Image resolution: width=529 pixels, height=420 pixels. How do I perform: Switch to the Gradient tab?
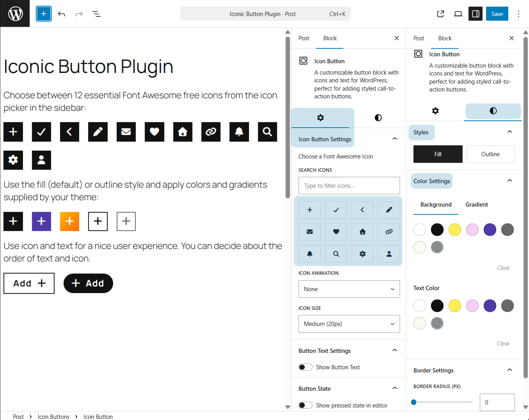point(477,205)
